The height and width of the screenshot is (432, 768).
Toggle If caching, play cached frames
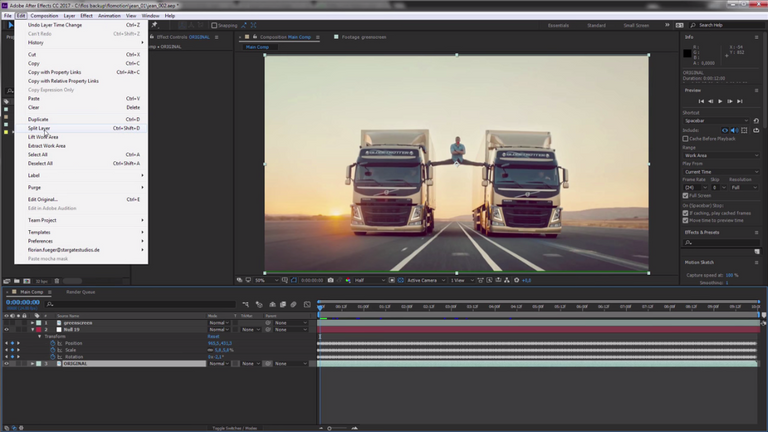685,213
